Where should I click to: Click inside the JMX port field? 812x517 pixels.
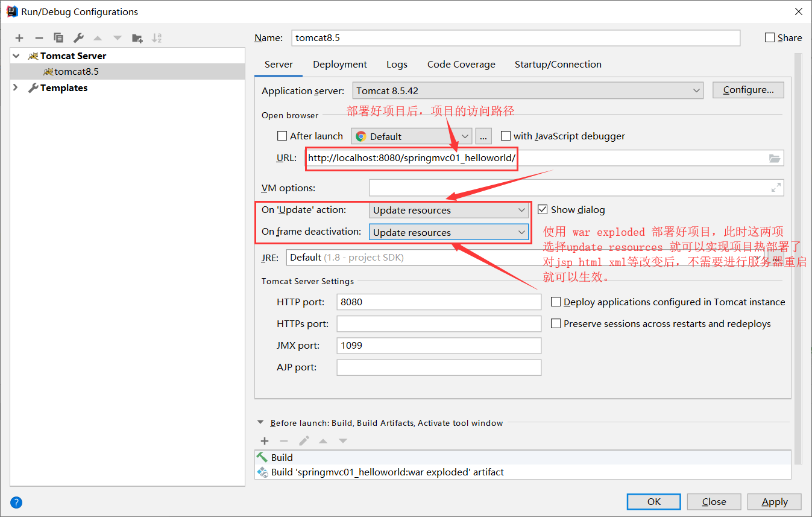tap(439, 345)
